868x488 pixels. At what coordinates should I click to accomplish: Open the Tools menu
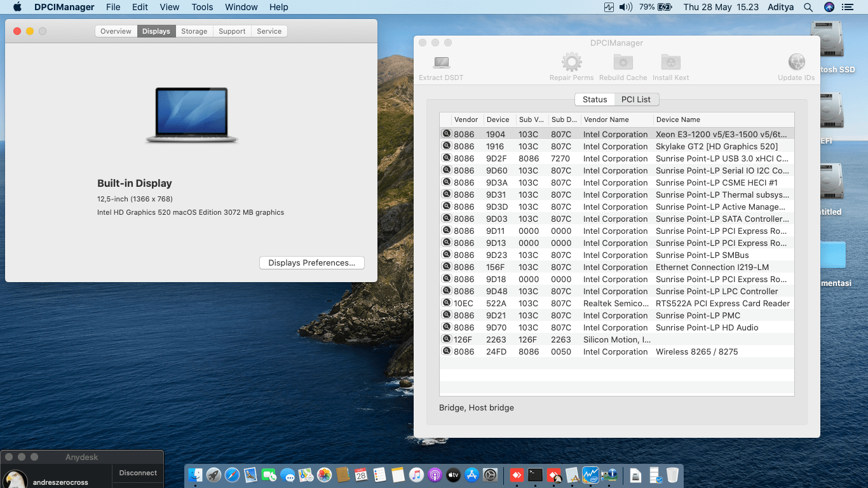[x=202, y=7]
